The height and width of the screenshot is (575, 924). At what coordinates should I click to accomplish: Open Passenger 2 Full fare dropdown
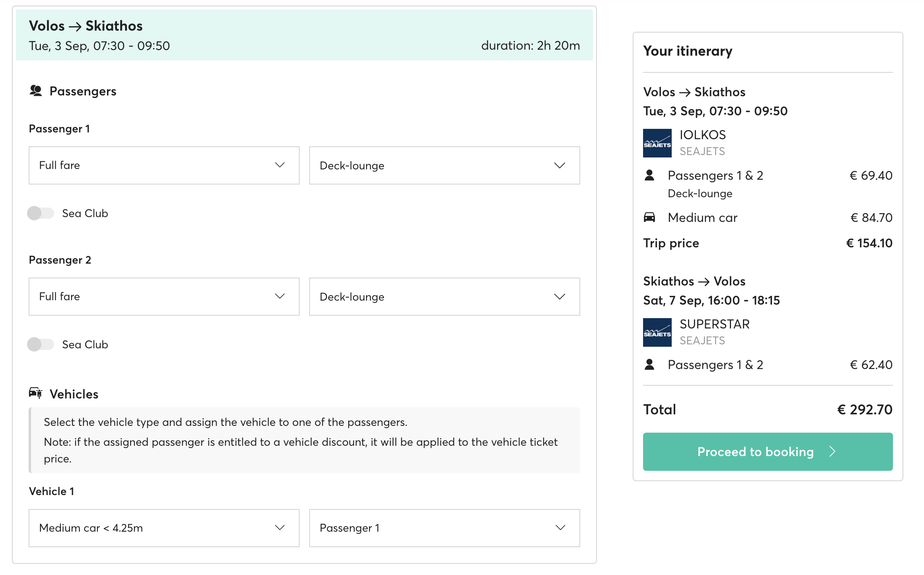[164, 297]
